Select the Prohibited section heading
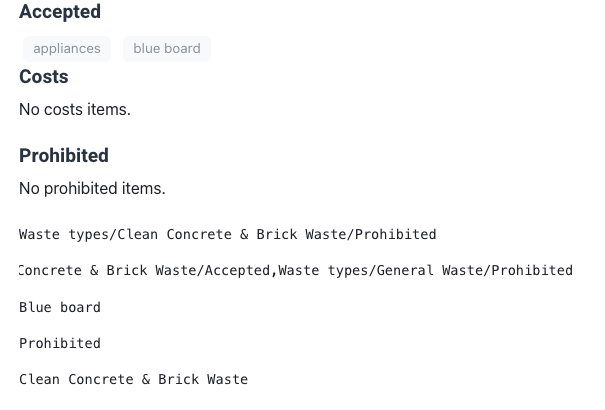 (64, 155)
